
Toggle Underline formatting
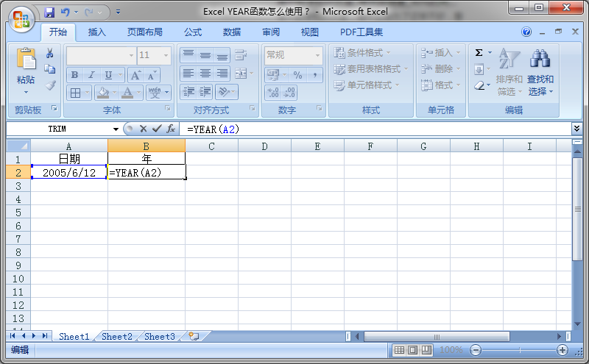(108, 75)
